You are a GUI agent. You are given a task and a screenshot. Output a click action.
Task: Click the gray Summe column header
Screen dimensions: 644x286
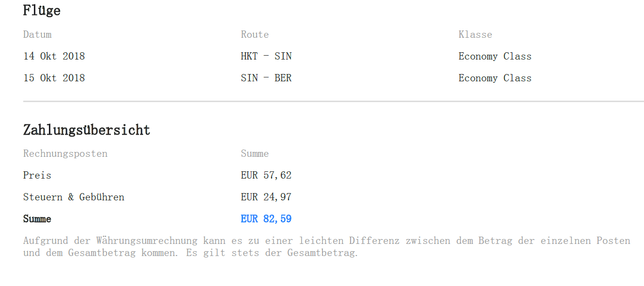coord(255,153)
